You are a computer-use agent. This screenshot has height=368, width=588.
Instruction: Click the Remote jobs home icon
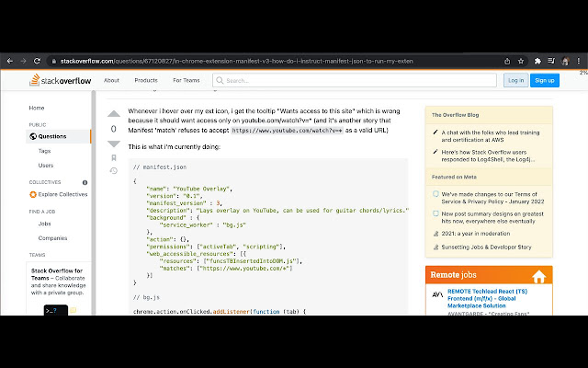click(539, 276)
